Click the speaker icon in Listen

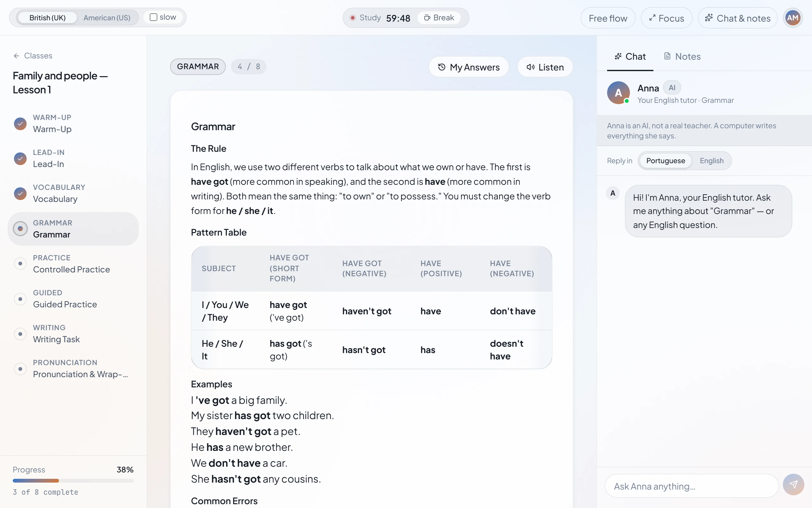coord(530,67)
